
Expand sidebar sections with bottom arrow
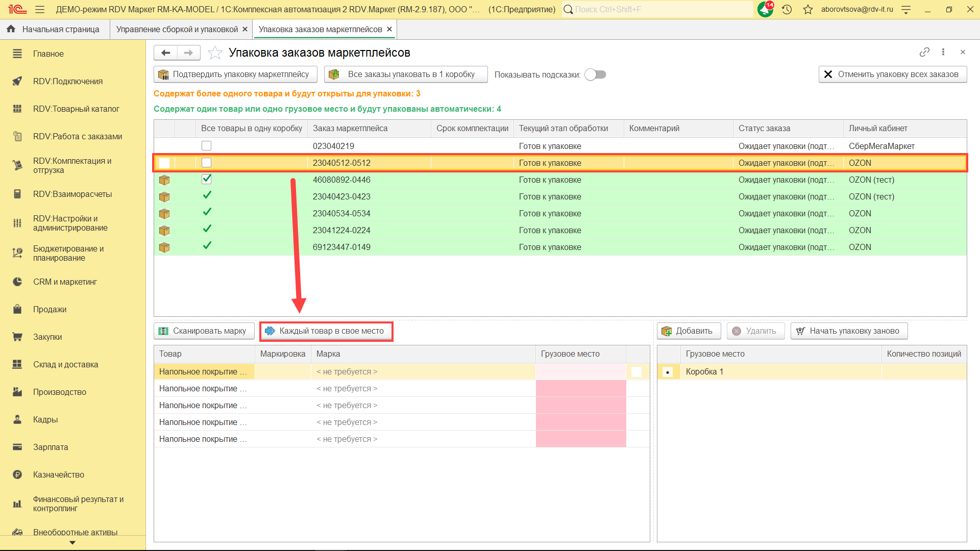[72, 543]
